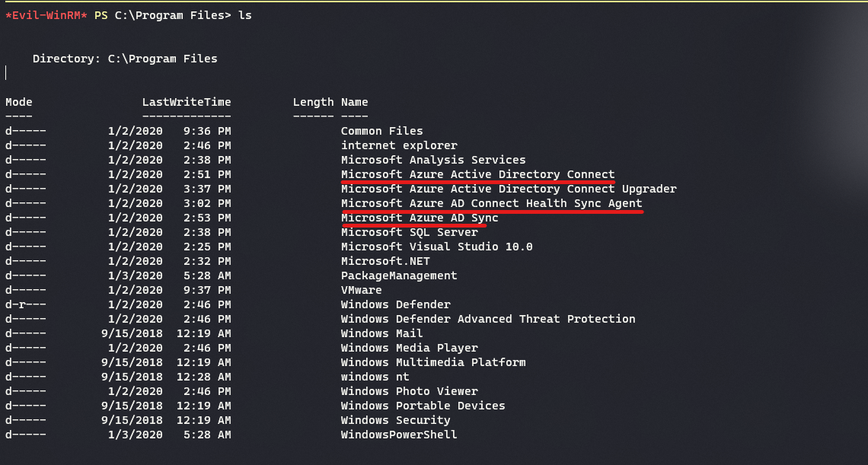Click Windows Defender Advanced Threat Protection entry
This screenshot has height=465, width=868.
(x=488, y=319)
